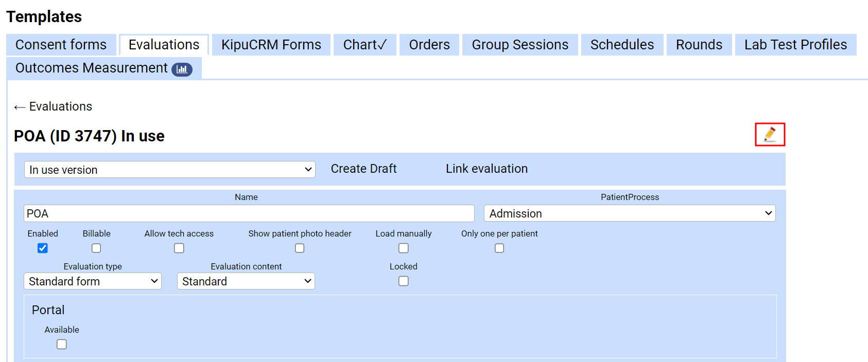Toggle the Load manually checkbox
868x362 pixels.
(404, 248)
